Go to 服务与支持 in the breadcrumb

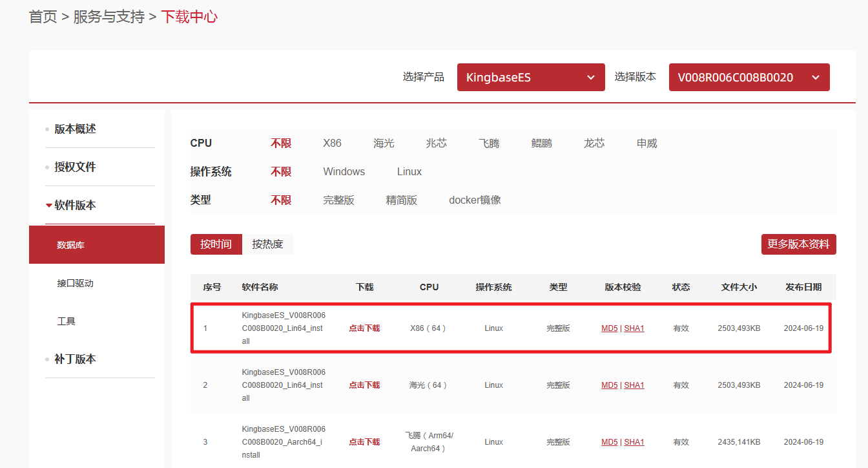pos(108,17)
